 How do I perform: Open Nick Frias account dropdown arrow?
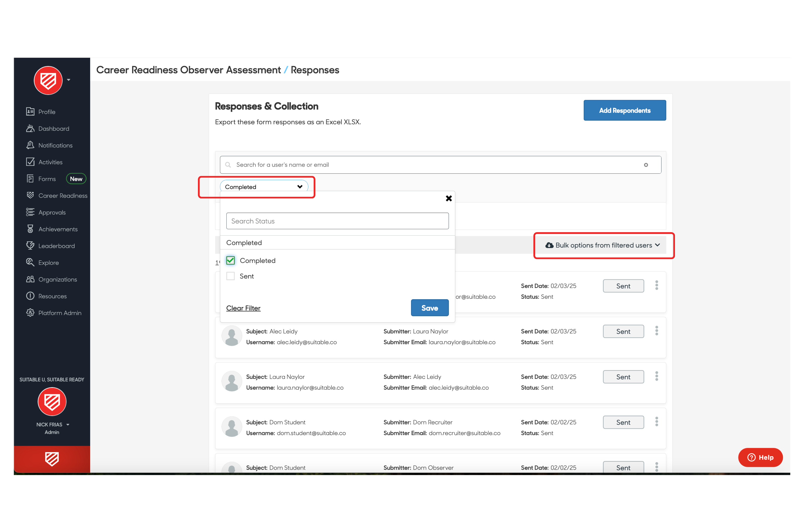[68, 425]
